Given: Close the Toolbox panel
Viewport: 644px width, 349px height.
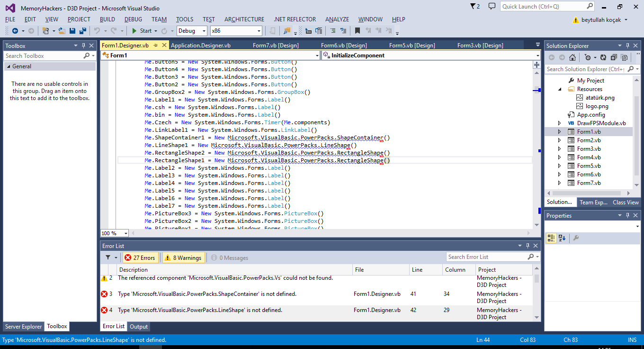Looking at the screenshot, I should (x=91, y=46).
